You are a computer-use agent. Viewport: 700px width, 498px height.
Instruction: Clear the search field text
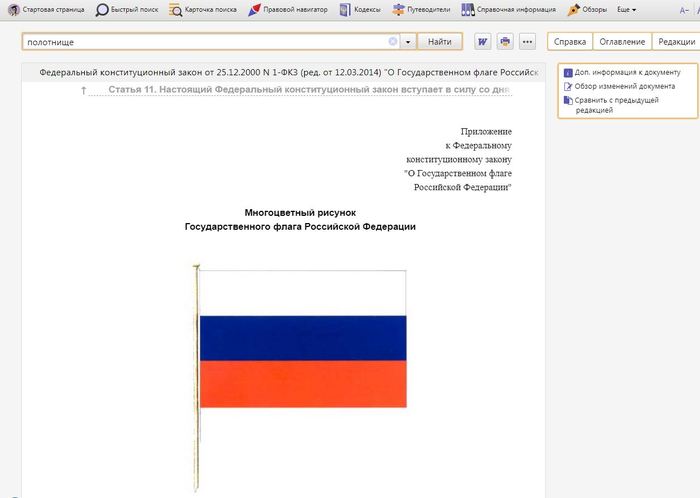coord(393,43)
